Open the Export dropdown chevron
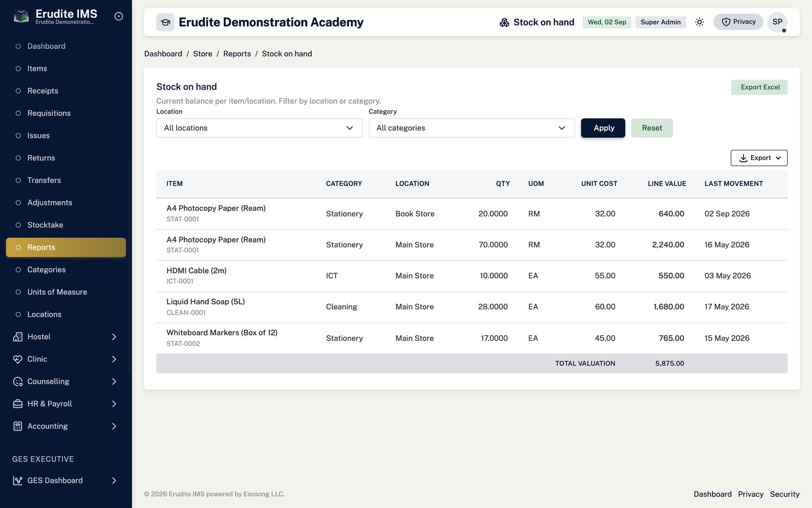 tap(779, 158)
